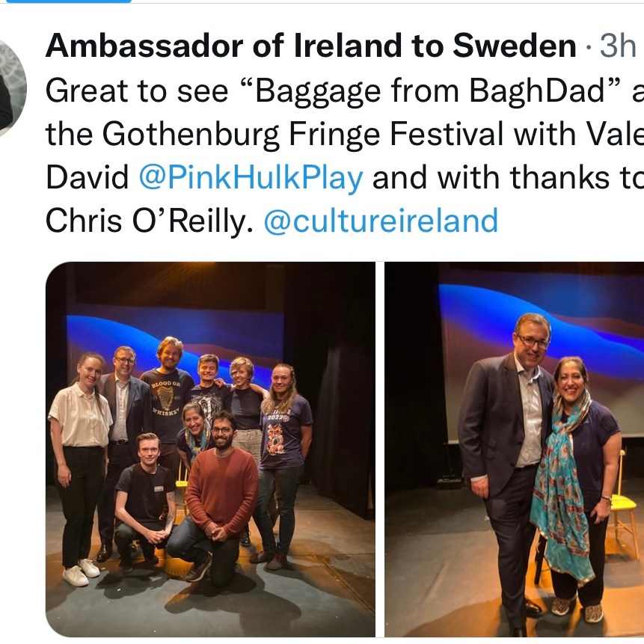The width and height of the screenshot is (644, 644).
Task: Follow the @cultureireland mention link
Action: click(x=381, y=221)
